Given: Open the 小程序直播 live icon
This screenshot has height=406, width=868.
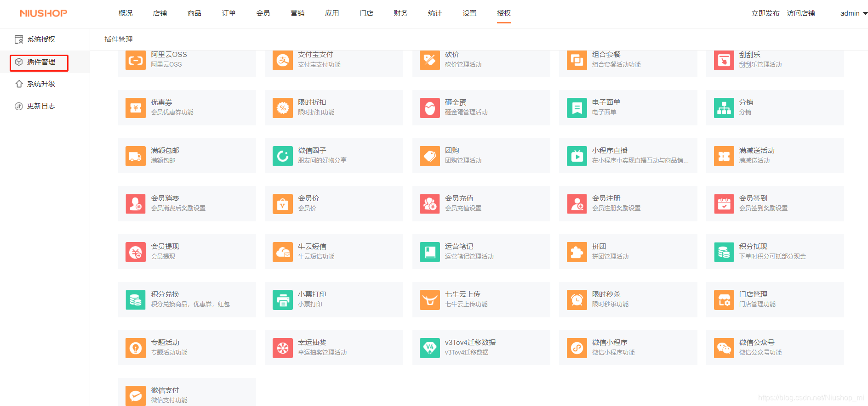Looking at the screenshot, I should (577, 156).
